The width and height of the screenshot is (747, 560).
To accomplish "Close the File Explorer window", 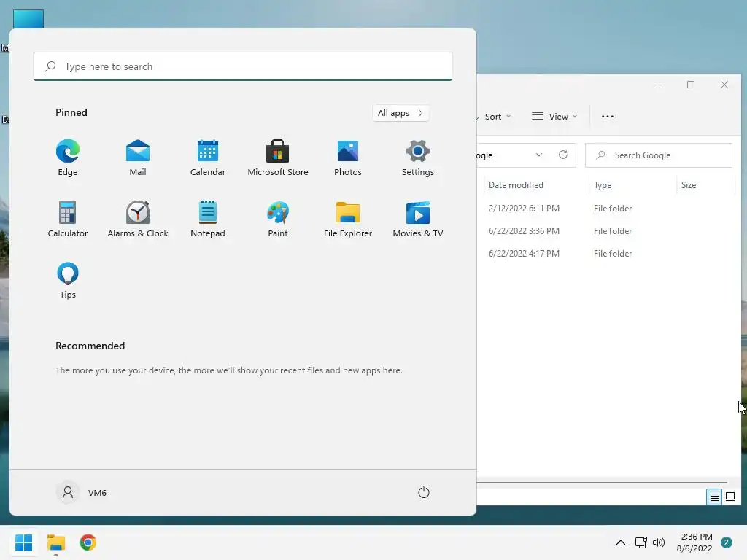I will (x=724, y=85).
